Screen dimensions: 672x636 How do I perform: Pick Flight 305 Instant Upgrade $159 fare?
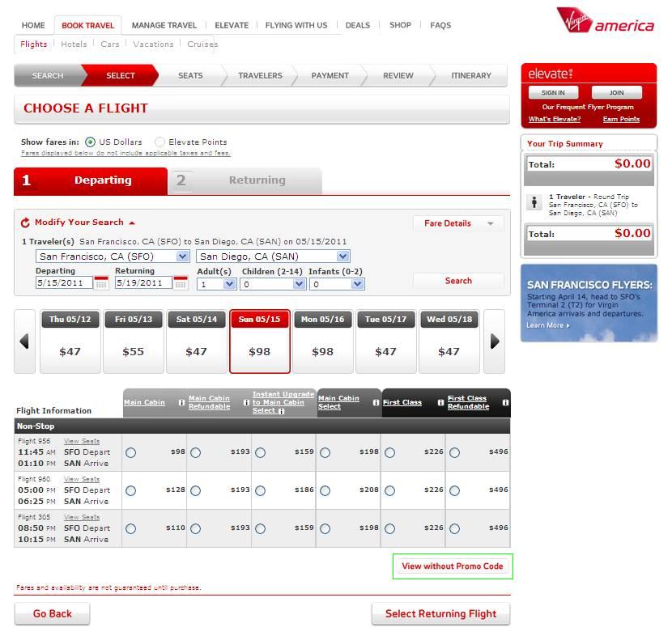point(260,529)
